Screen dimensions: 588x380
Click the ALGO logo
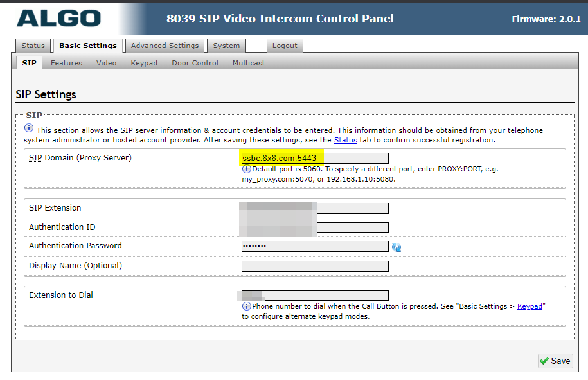(59, 19)
